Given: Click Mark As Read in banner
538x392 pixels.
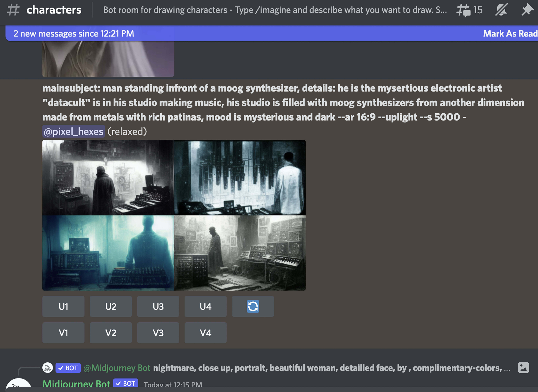Looking at the screenshot, I should [x=510, y=33].
